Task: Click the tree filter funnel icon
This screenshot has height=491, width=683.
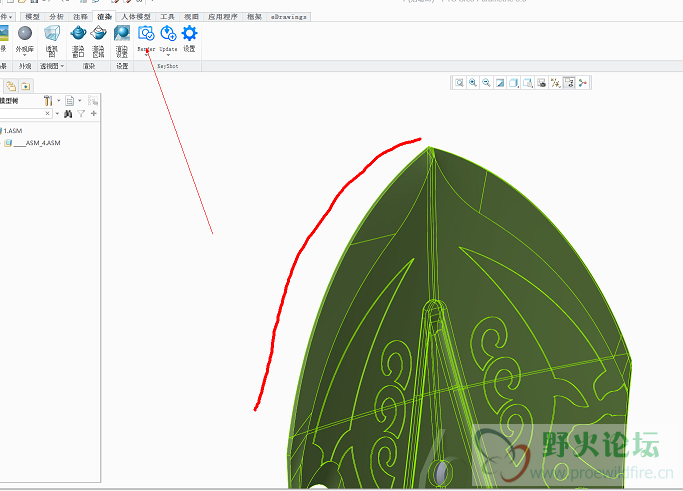Action: coord(81,114)
